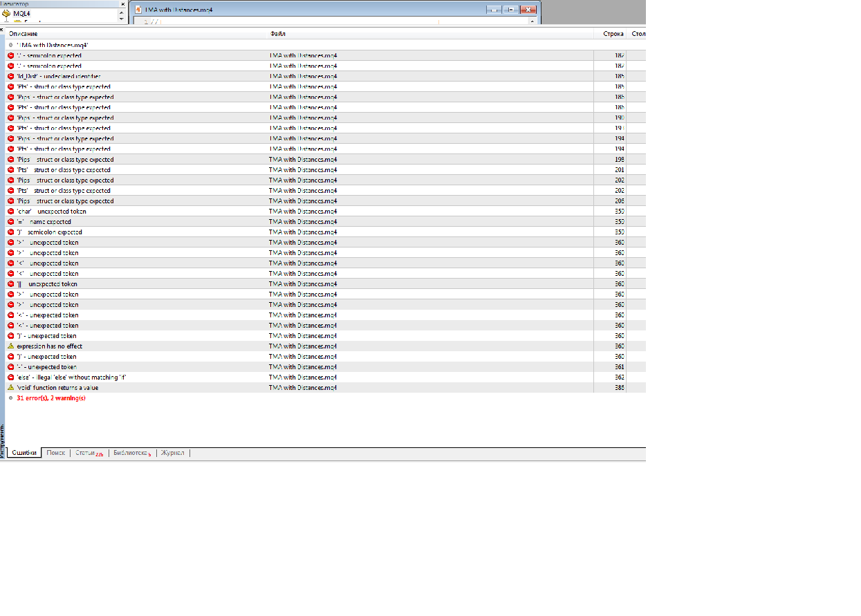Click the MQL4 folder icon in Navigator

7,13
